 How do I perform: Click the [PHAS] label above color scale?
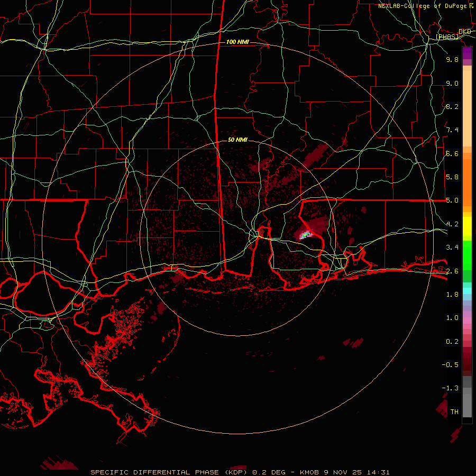point(447,36)
